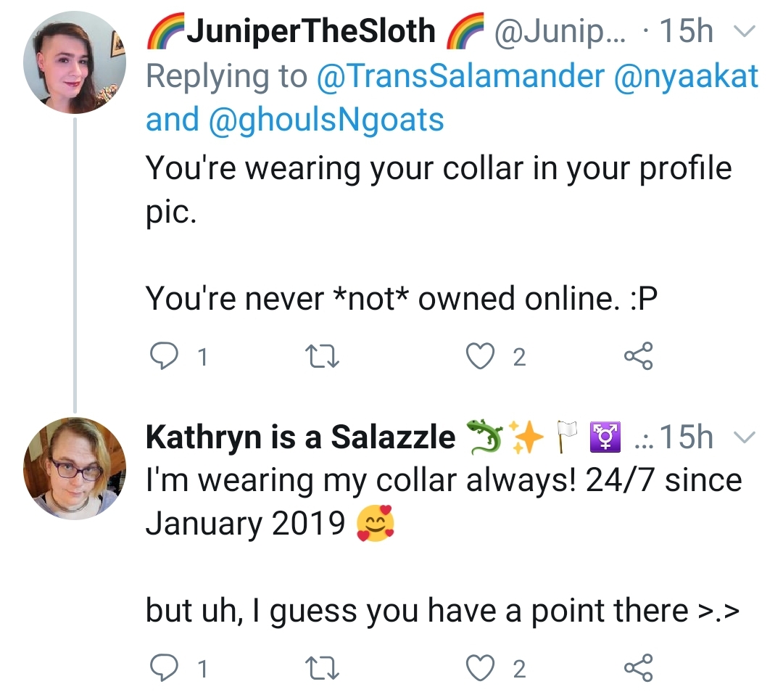Open the @nyaakat profile link
The height and width of the screenshot is (700, 783).
pos(686,76)
